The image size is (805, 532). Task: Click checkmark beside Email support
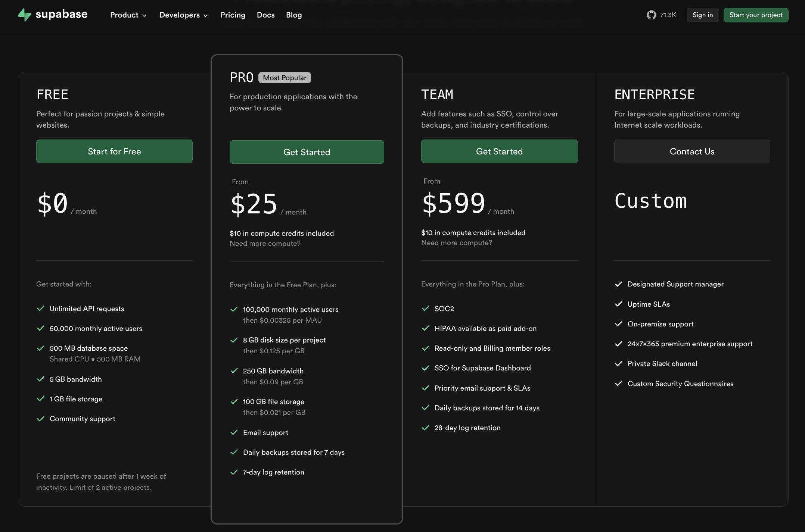[234, 432]
